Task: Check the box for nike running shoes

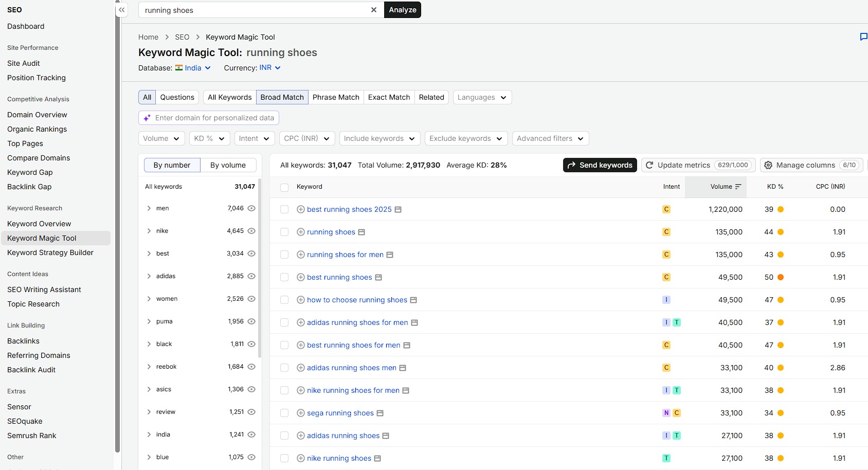Action: (284, 458)
